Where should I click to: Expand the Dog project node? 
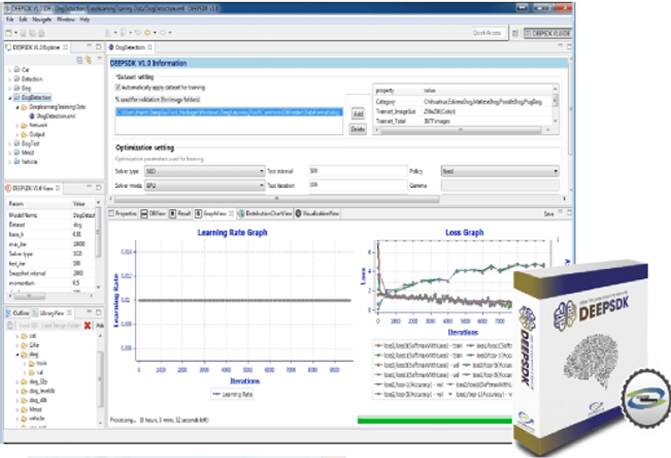[x=9, y=89]
